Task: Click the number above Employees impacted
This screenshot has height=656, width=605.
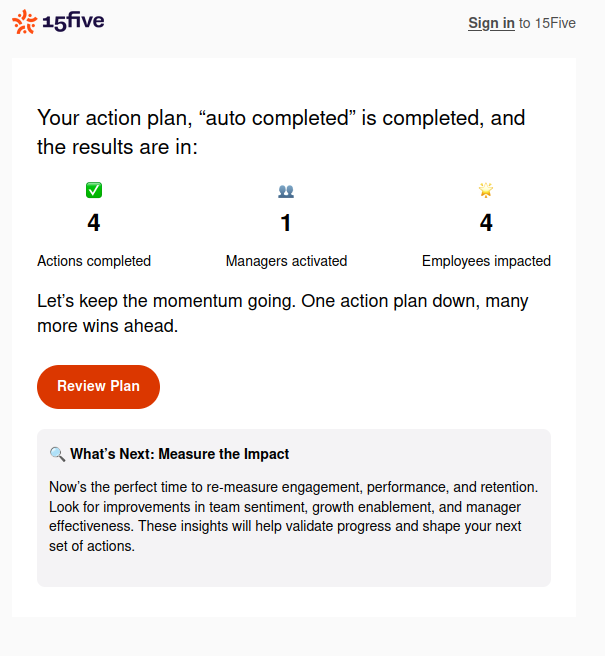Action: [486, 223]
